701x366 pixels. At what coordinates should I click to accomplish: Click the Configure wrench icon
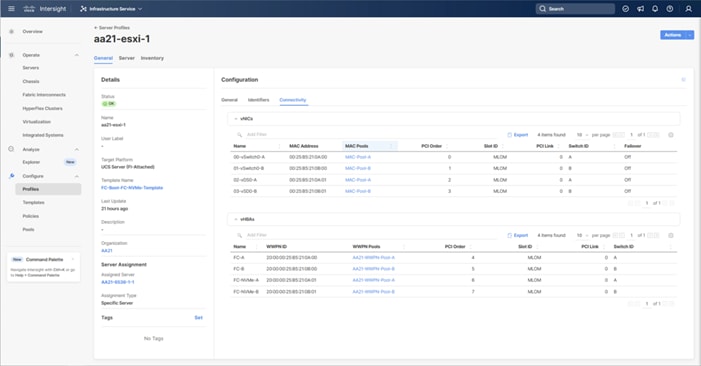click(x=12, y=176)
